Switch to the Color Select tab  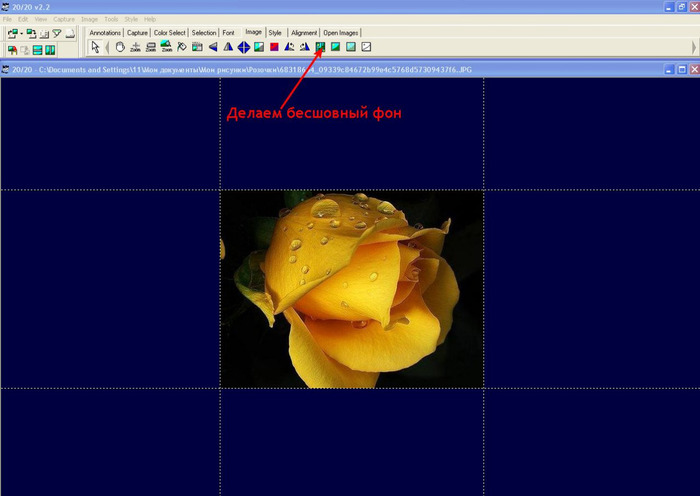click(x=170, y=33)
